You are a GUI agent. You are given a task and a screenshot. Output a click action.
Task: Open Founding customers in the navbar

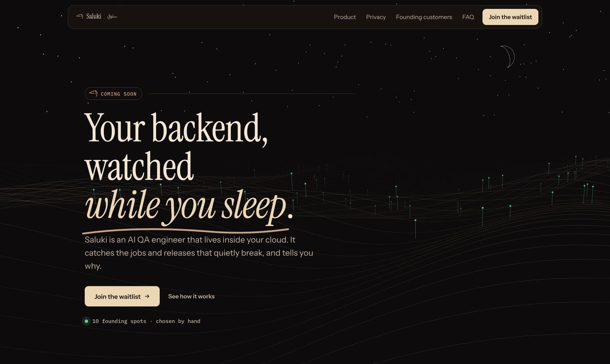424,17
